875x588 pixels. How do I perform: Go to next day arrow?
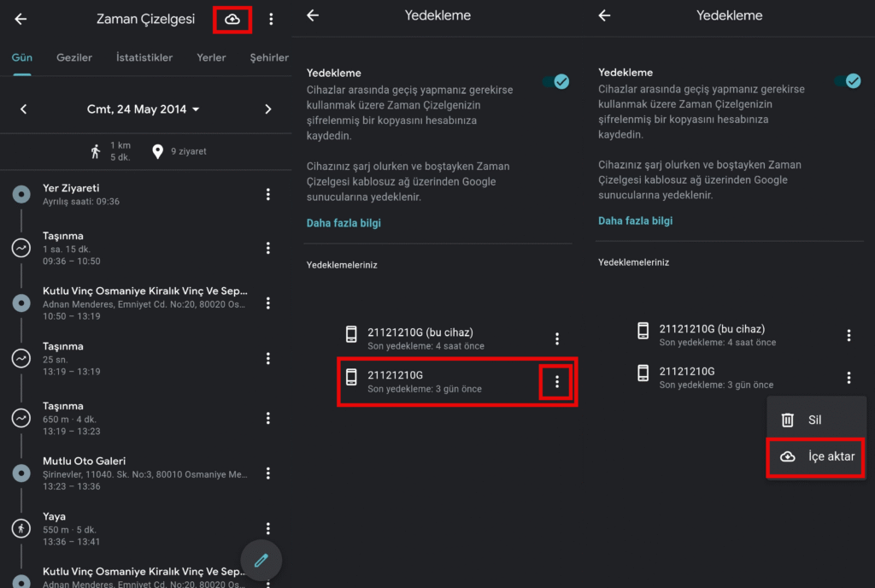(267, 109)
